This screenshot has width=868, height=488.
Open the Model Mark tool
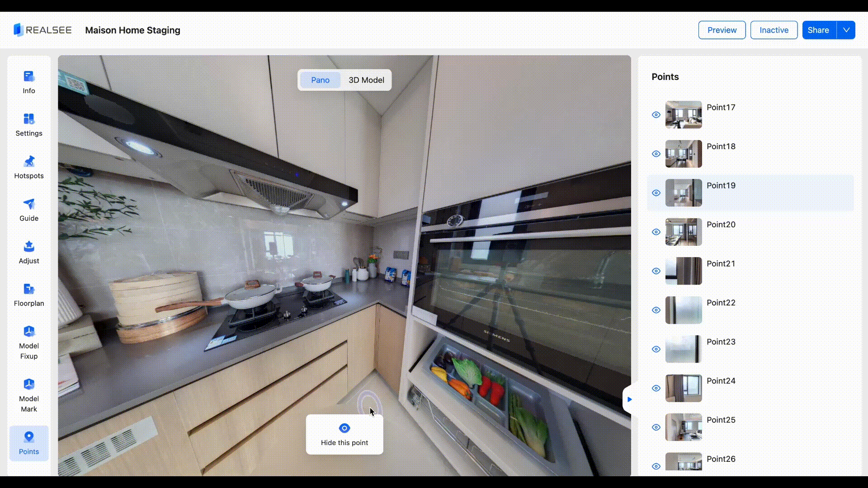click(x=29, y=385)
